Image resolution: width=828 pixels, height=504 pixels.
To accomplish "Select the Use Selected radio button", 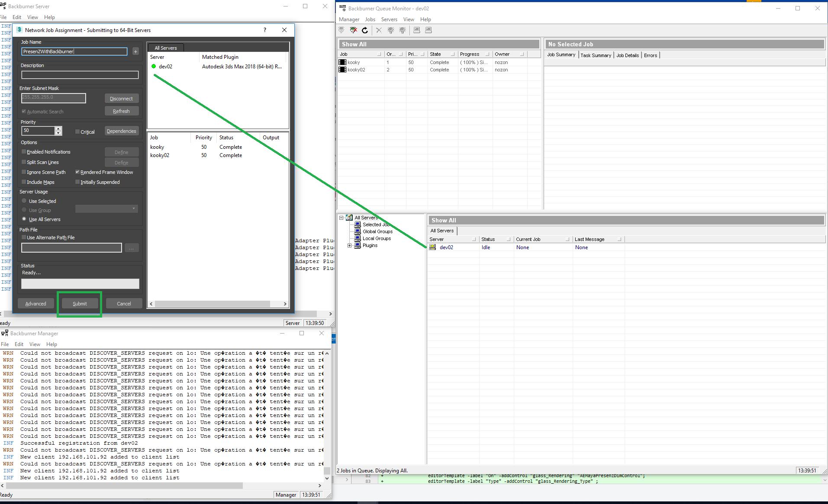I will (24, 201).
